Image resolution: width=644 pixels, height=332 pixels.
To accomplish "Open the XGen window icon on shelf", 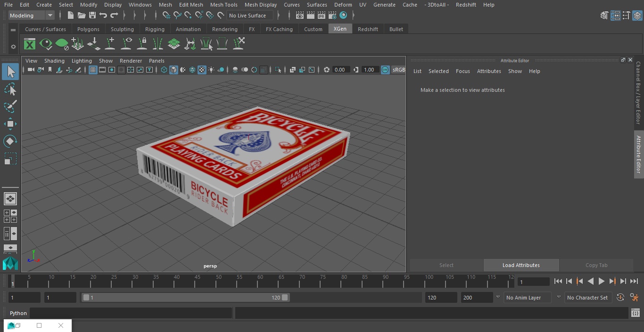I will [30, 44].
